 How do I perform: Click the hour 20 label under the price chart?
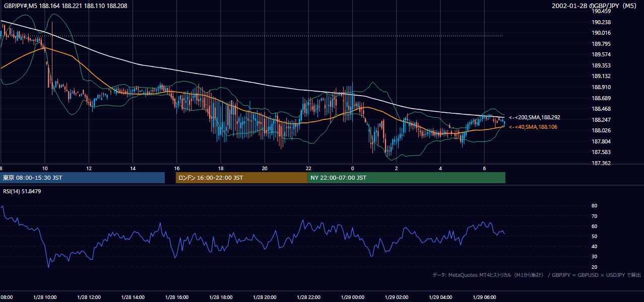coord(265,168)
